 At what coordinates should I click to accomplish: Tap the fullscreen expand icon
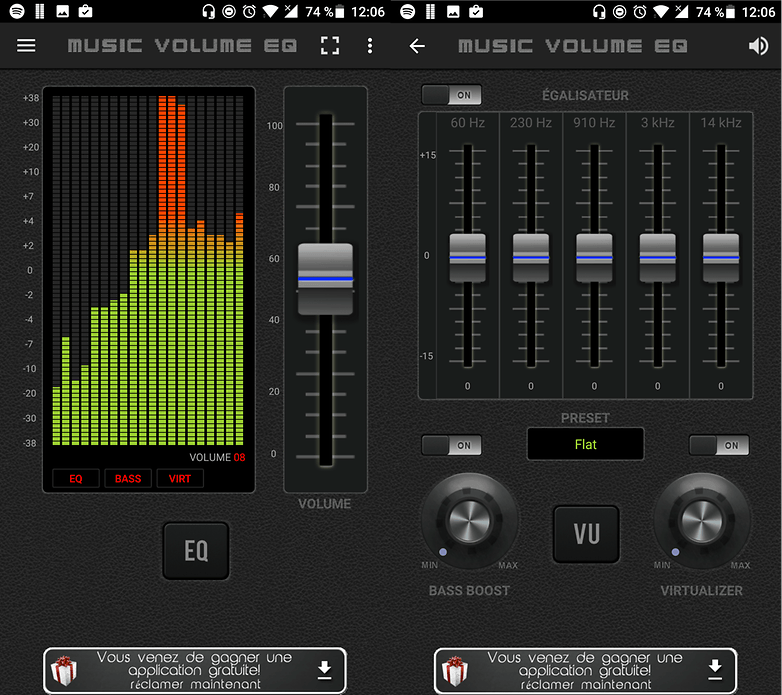(330, 46)
